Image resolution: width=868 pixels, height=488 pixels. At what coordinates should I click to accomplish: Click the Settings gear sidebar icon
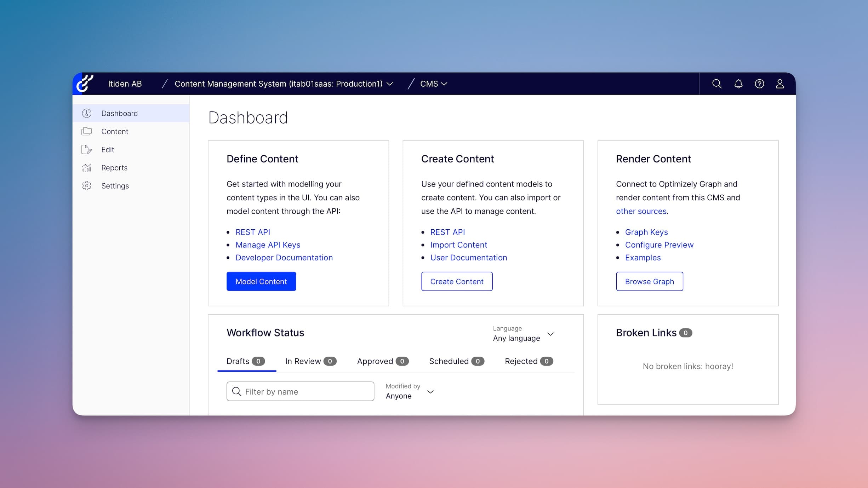click(x=87, y=186)
